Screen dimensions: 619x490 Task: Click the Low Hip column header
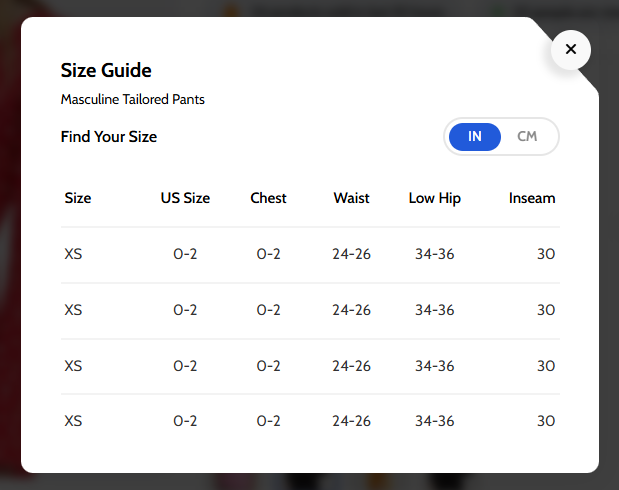coord(435,198)
